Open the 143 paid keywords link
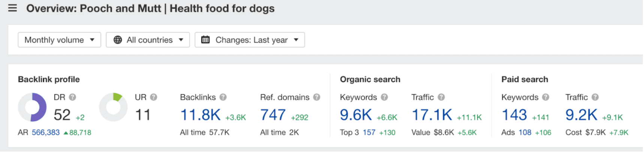Image resolution: width=644 pixels, height=152 pixels. pyautogui.click(x=514, y=115)
